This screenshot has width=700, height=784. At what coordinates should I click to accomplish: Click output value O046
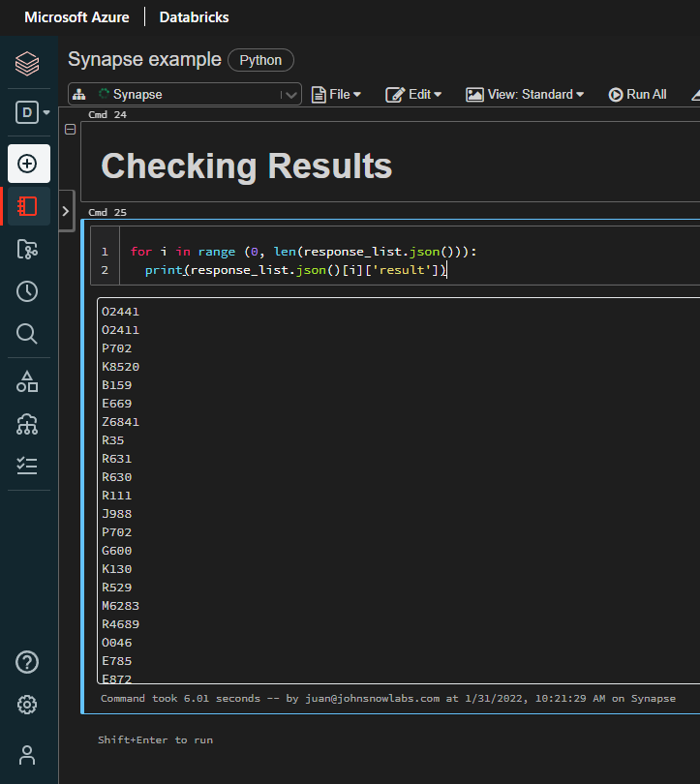pos(116,643)
